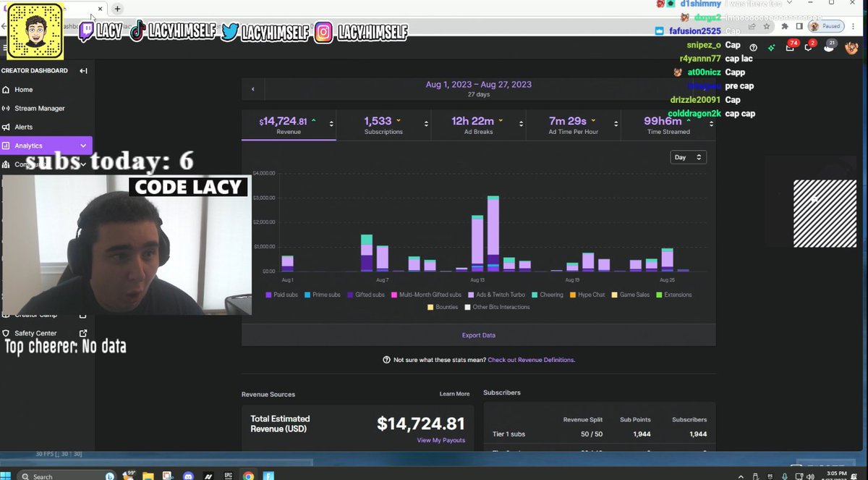Open the inbox with 74 notifications
Screen dimensions: 868x480
click(791, 47)
